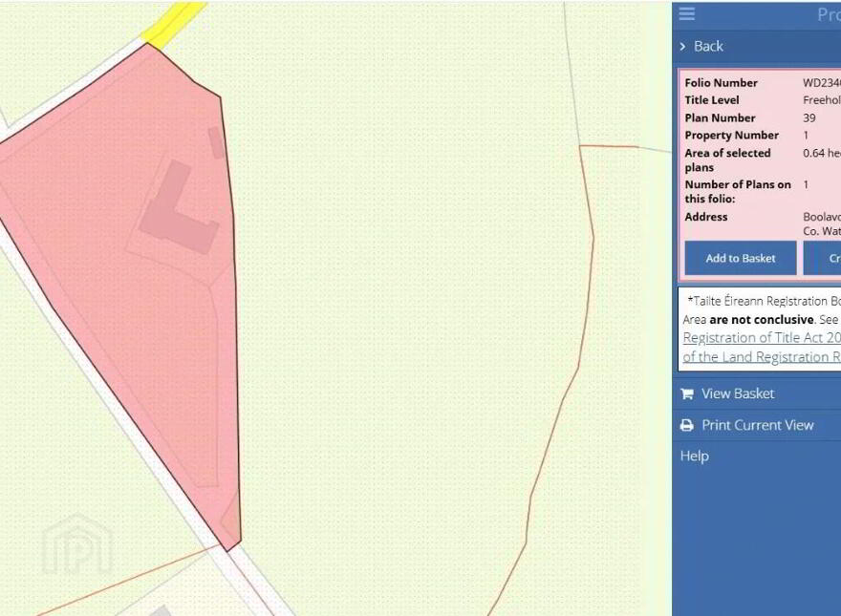This screenshot has width=841, height=616.
Task: Go Back in the side panel
Action: [708, 47]
